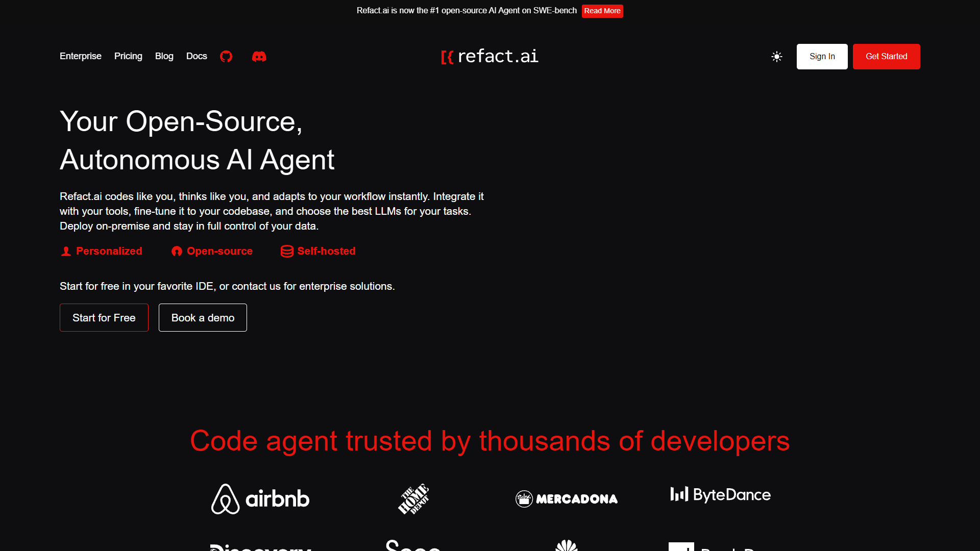Open the Docs navigation link
This screenshot has height=551, width=980.
pyautogui.click(x=197, y=56)
